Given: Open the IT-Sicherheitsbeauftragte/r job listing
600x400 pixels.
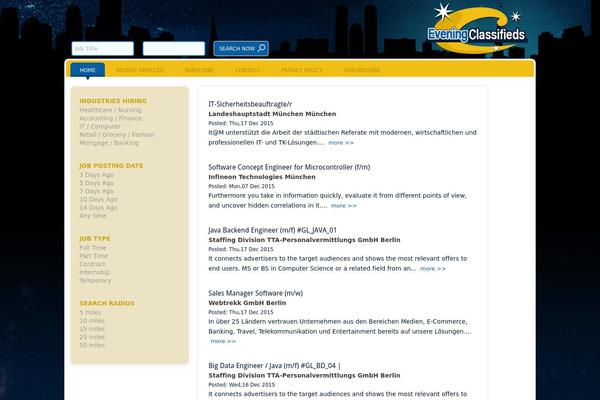Looking at the screenshot, I should [250, 104].
